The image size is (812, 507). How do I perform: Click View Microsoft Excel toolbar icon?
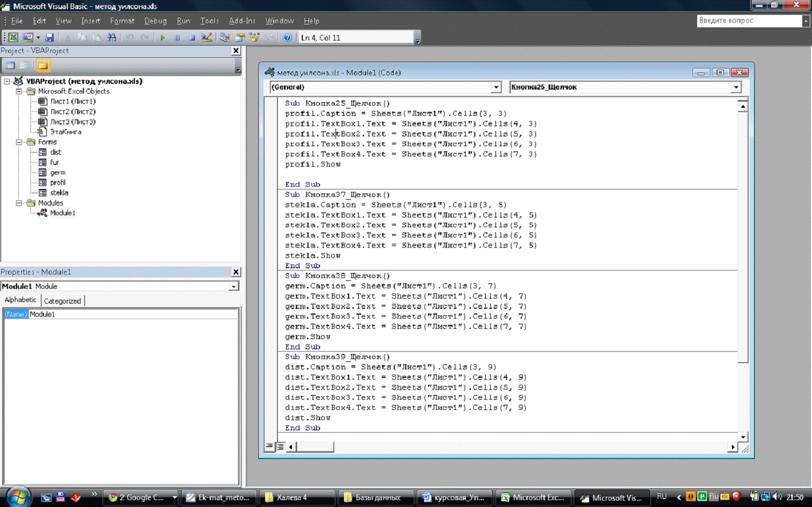(13, 38)
